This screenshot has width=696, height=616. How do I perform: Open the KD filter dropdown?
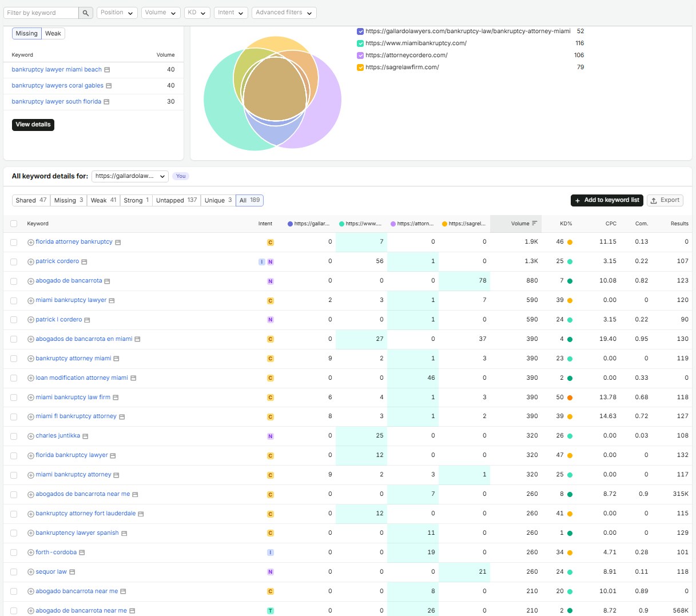tap(197, 13)
